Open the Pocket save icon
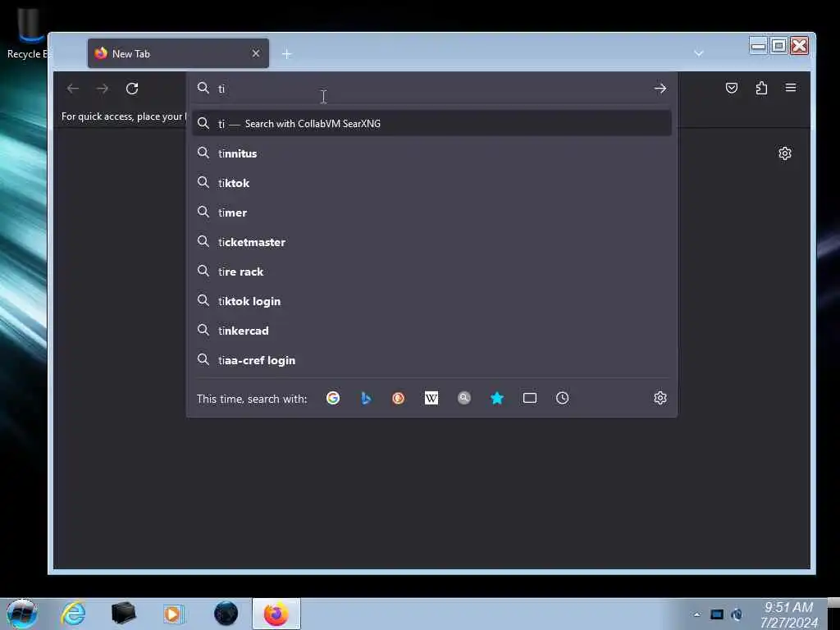Screen dimensions: 840x630 point(731,88)
